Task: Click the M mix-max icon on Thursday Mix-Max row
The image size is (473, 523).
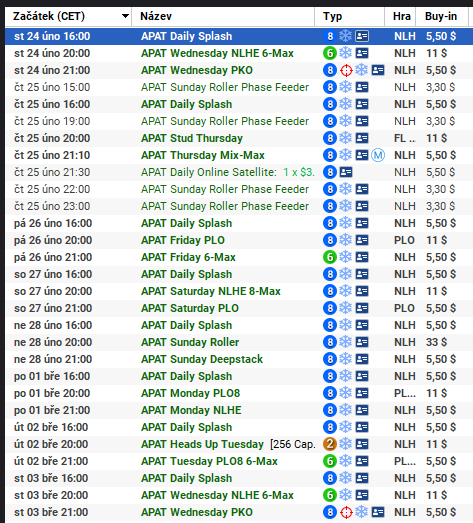Action: pos(378,155)
